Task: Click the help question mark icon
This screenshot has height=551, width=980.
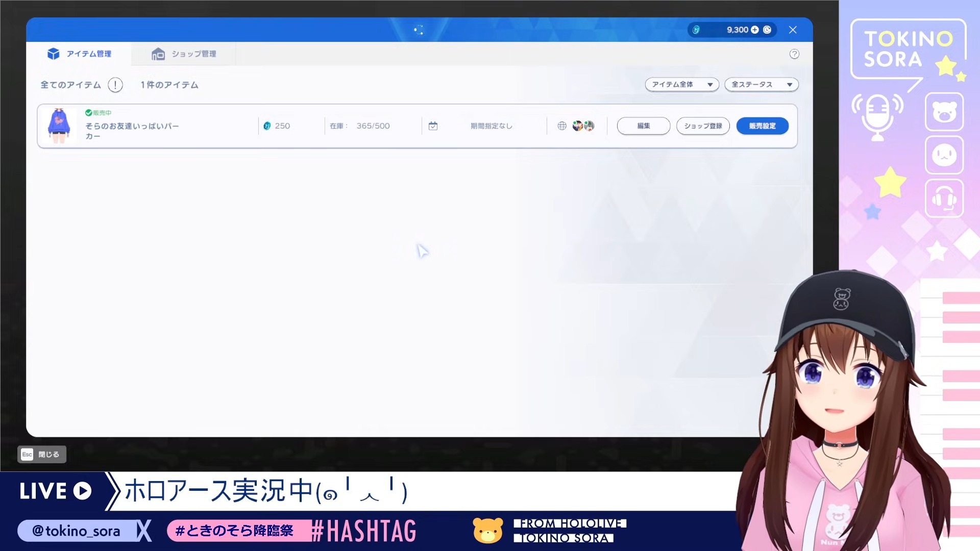Action: tap(794, 54)
